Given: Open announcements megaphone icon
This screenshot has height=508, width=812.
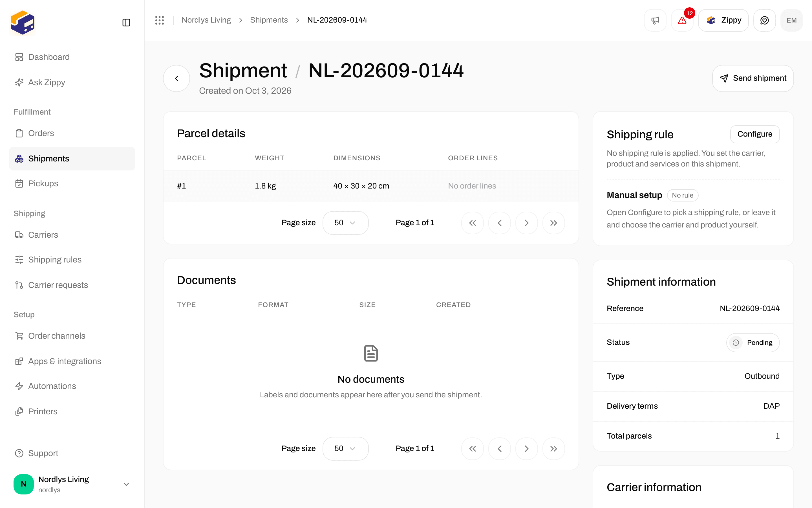Looking at the screenshot, I should [655, 20].
